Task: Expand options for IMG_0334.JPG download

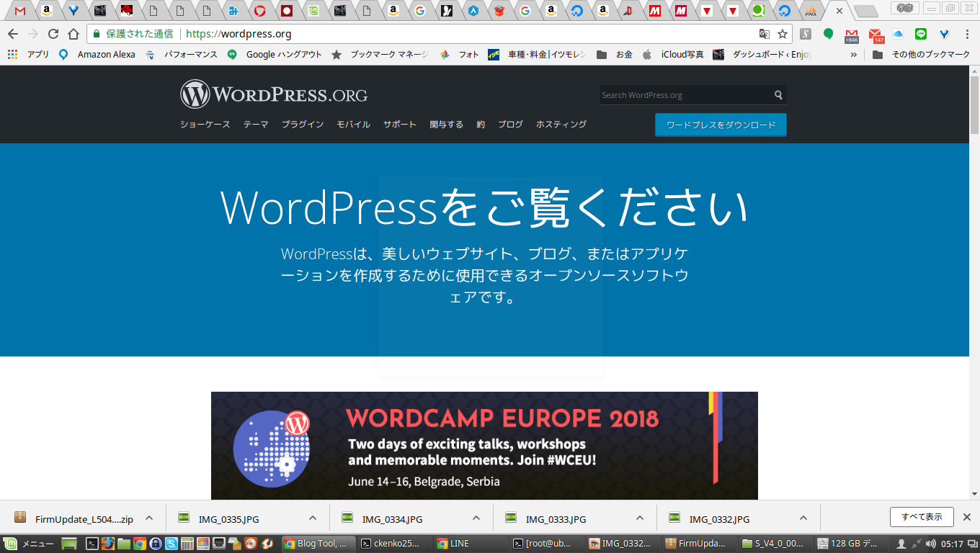Action: pos(476,518)
